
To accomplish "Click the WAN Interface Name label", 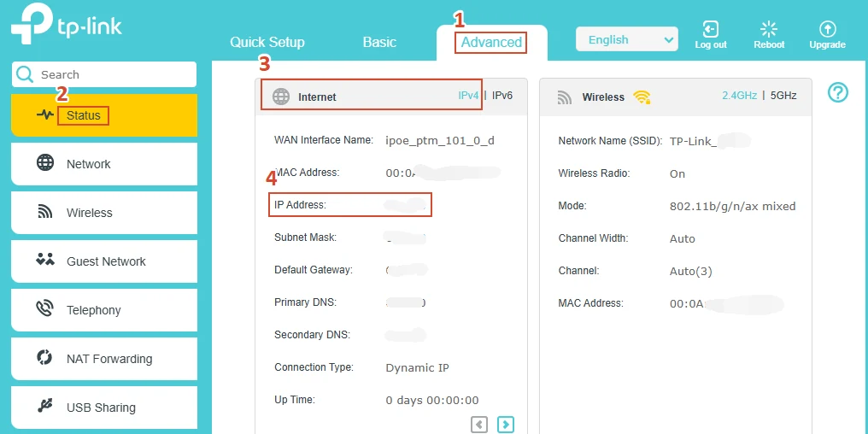I will pyautogui.click(x=324, y=140).
